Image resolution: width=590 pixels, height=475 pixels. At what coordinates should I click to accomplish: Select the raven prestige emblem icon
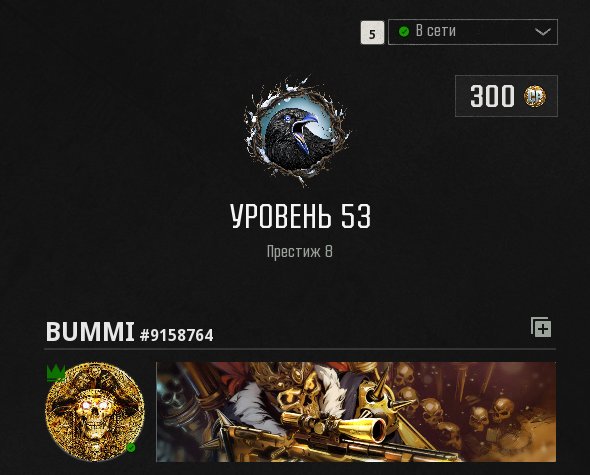point(298,131)
